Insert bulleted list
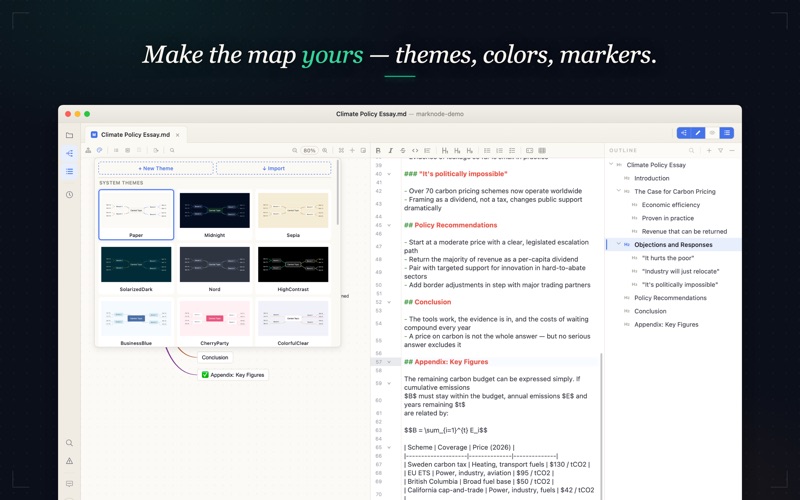This screenshot has width=800, height=500. click(x=487, y=151)
